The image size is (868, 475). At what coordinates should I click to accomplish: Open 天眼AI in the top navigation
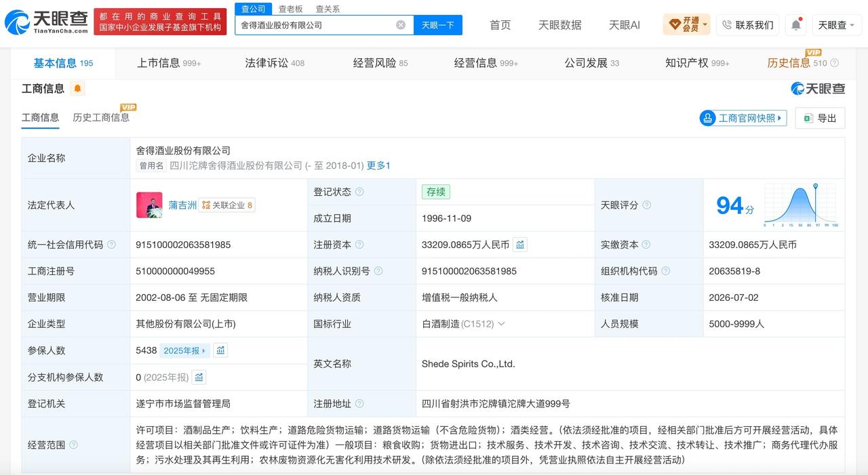625,25
